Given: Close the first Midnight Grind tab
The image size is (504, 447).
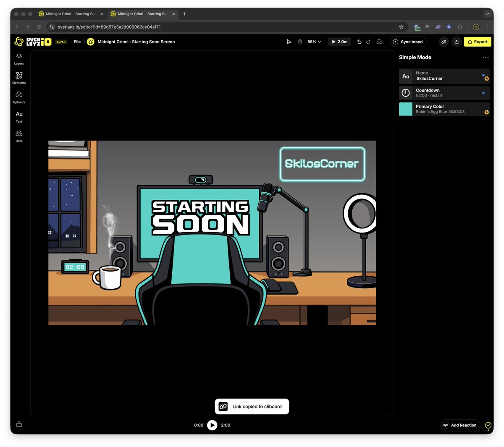Looking at the screenshot, I should [102, 14].
